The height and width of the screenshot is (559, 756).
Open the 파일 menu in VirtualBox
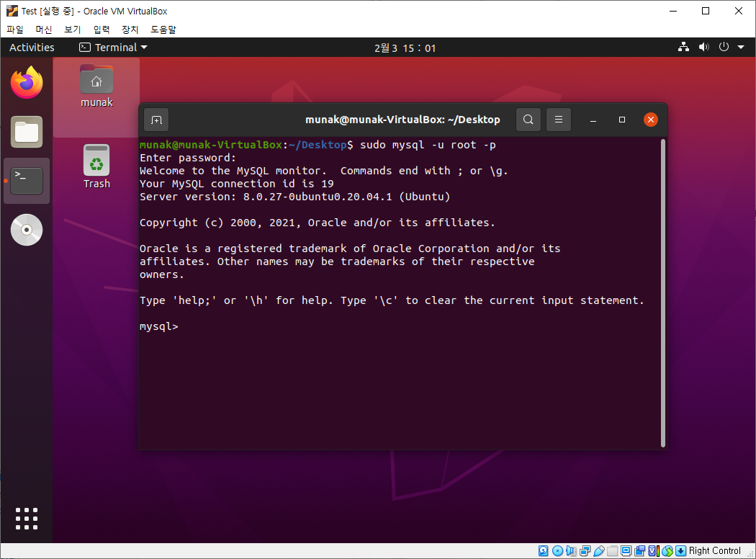click(15, 30)
